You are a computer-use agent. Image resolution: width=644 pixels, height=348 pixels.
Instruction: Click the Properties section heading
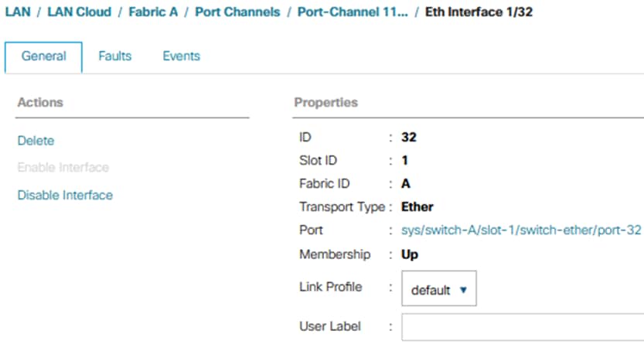(326, 102)
